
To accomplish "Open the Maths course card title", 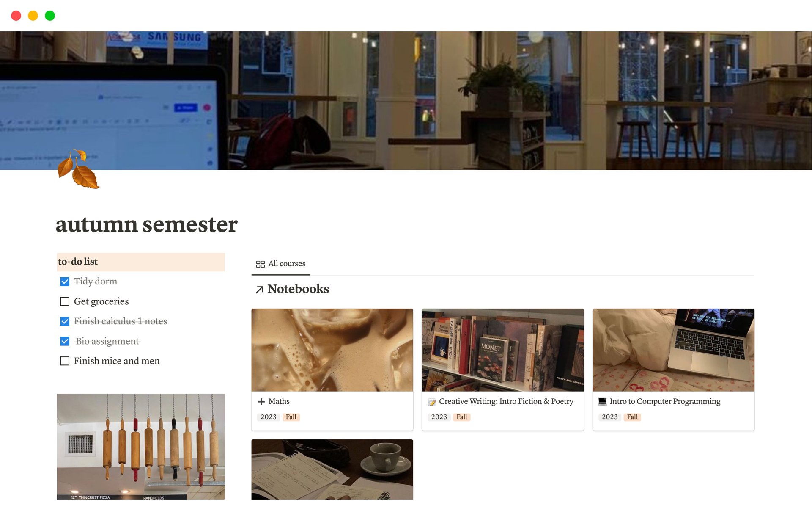I will (279, 401).
